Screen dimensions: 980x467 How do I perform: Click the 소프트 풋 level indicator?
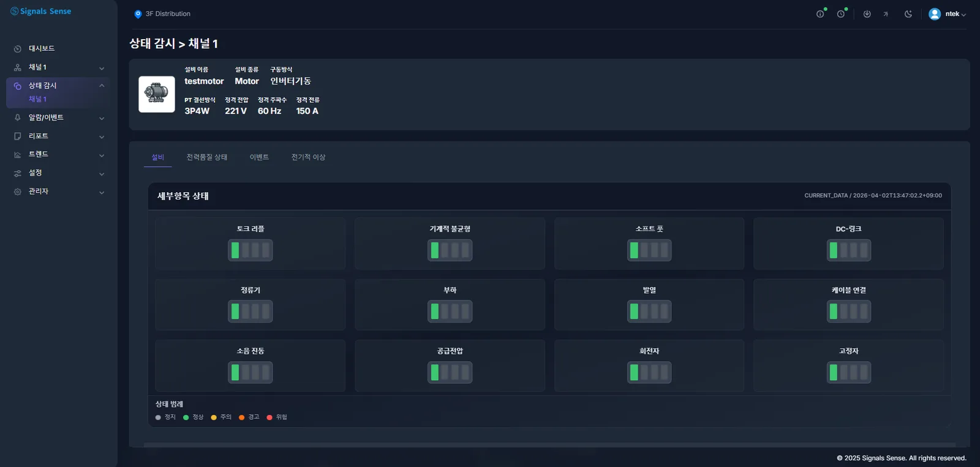click(649, 250)
